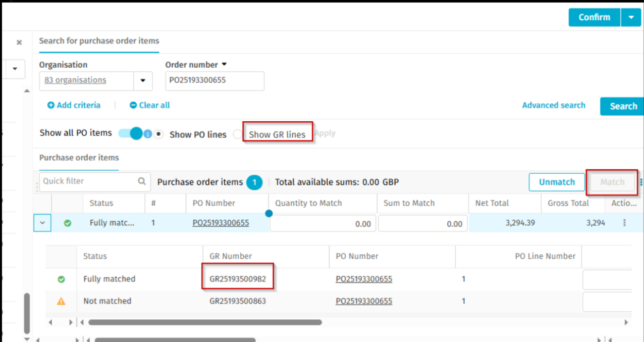Click into the Order number input field

214,81
